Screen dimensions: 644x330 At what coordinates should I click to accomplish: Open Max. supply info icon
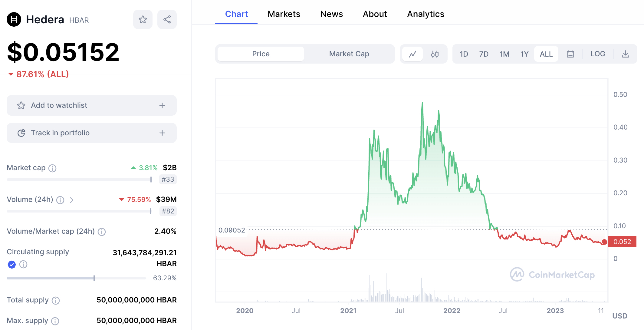(x=55, y=321)
